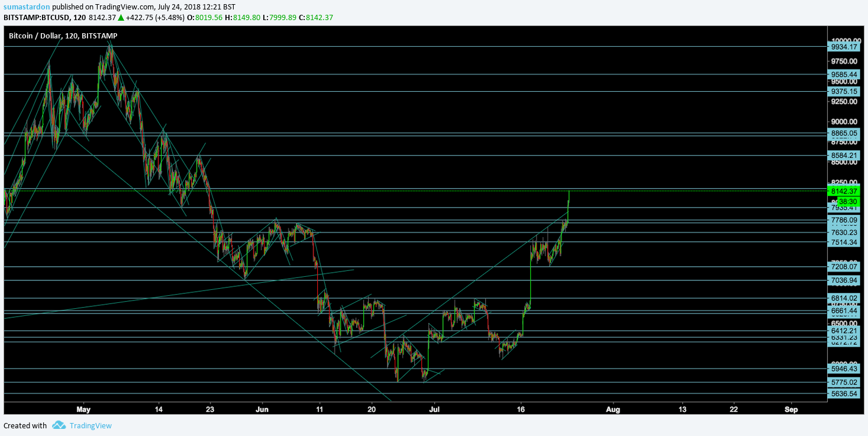This screenshot has height=436, width=868.
Task: Click the Jun label on time axis
Action: [263, 409]
